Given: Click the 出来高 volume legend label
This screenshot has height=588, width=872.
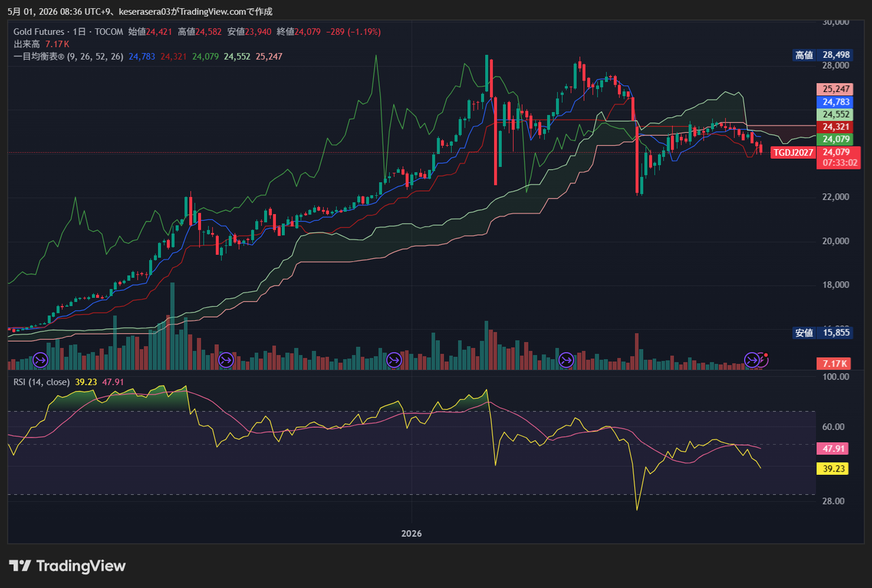Looking at the screenshot, I should point(27,44).
